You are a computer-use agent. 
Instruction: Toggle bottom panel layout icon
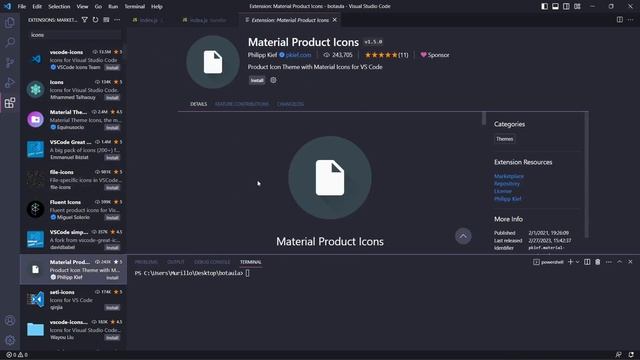556,6
